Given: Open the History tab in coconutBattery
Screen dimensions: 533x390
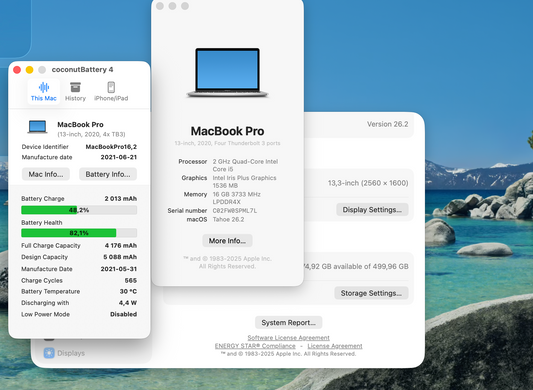Looking at the screenshot, I should (x=75, y=91).
